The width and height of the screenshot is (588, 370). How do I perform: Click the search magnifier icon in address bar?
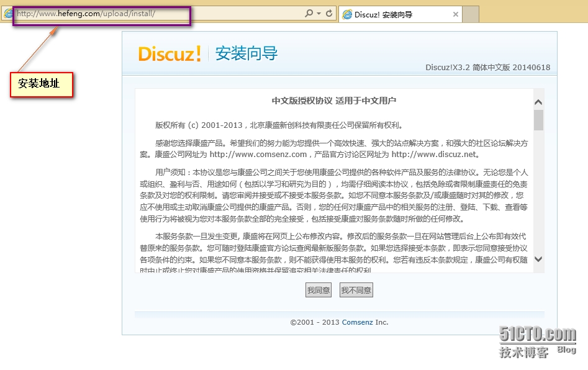pyautogui.click(x=309, y=14)
